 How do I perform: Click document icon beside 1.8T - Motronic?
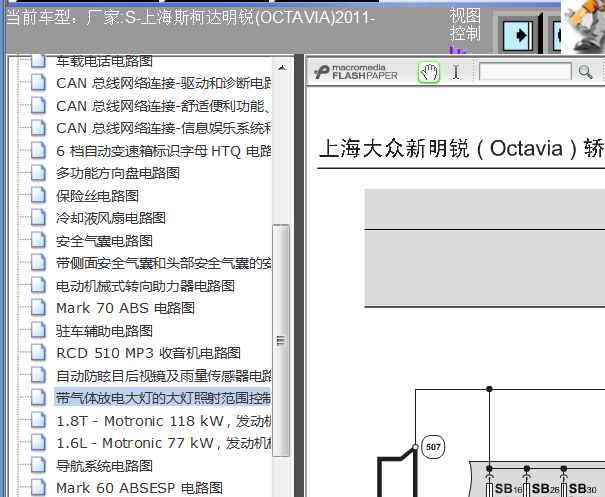pyautogui.click(x=38, y=420)
